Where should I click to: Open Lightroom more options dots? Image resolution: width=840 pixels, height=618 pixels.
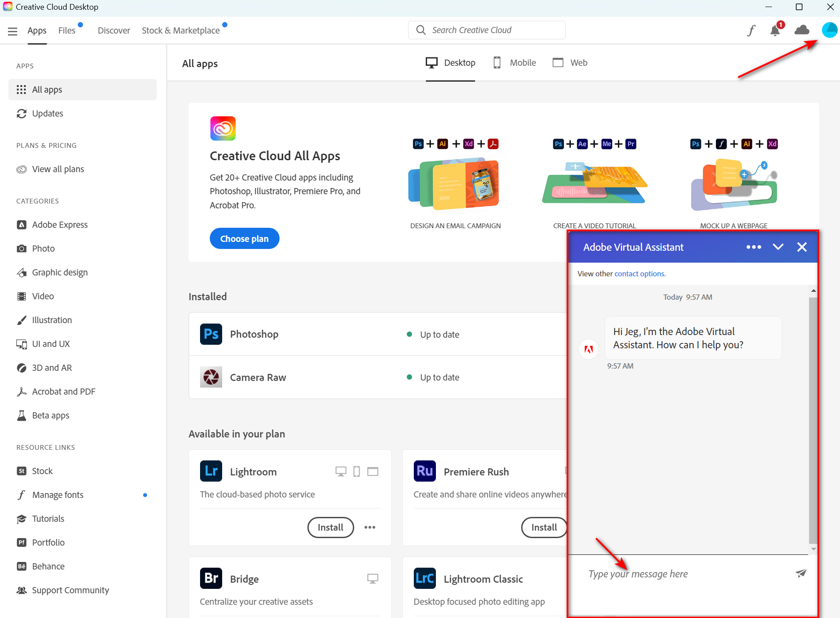point(370,527)
